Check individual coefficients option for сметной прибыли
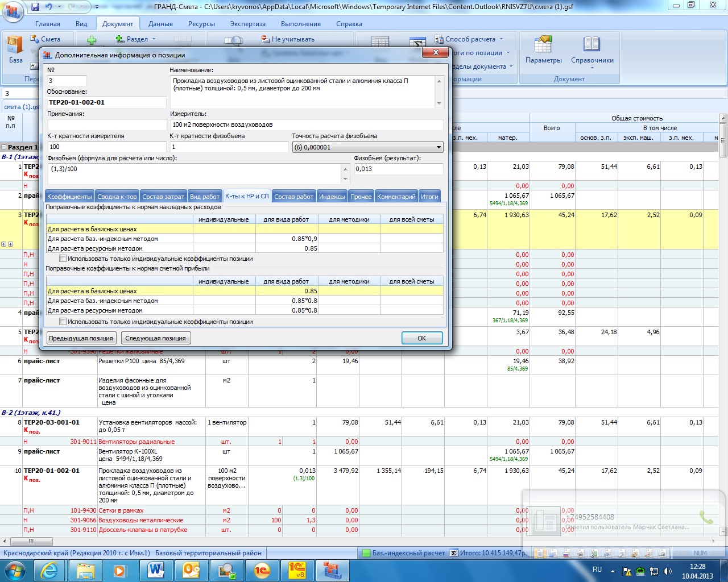The image size is (728, 582). point(63,322)
